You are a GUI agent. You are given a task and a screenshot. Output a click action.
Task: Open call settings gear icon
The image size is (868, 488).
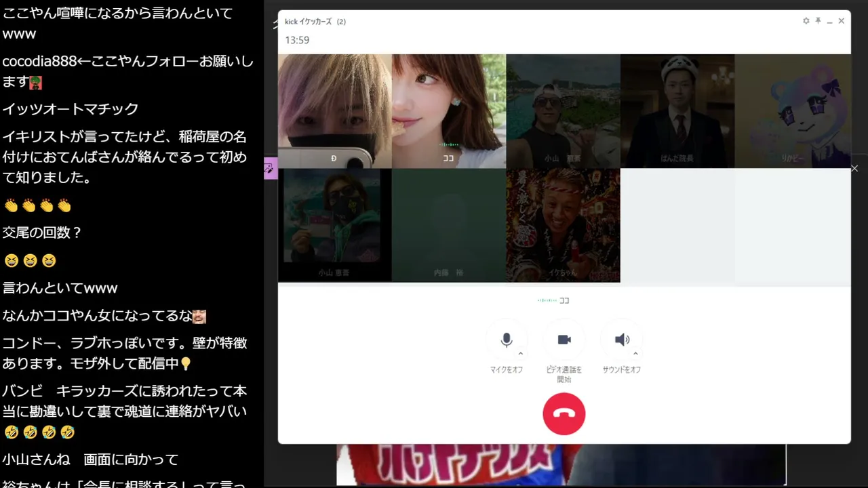(806, 21)
